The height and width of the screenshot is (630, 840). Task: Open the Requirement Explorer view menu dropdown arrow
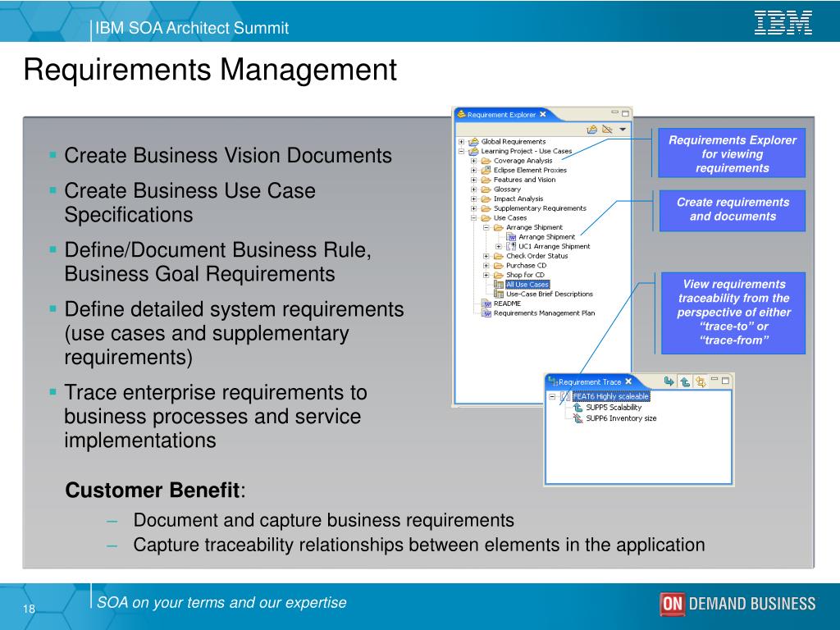click(623, 129)
